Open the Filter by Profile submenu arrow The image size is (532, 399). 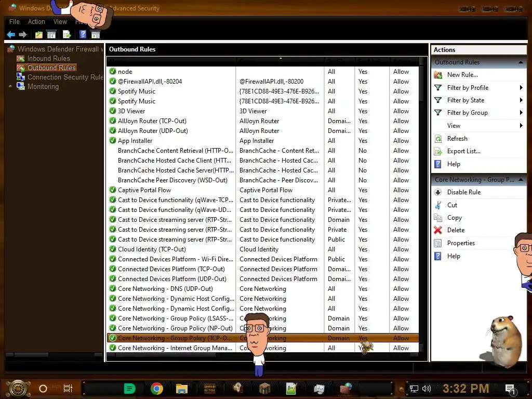coord(521,87)
